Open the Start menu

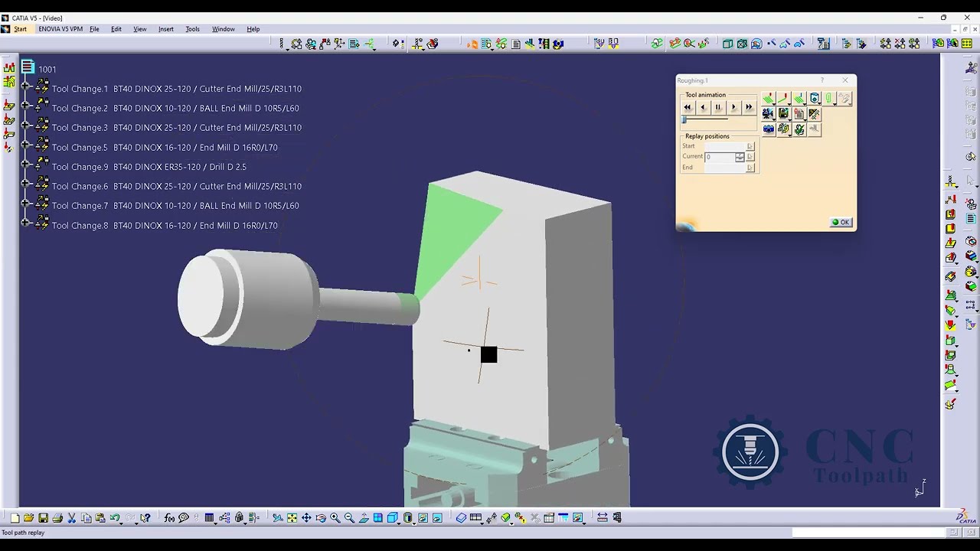[20, 29]
